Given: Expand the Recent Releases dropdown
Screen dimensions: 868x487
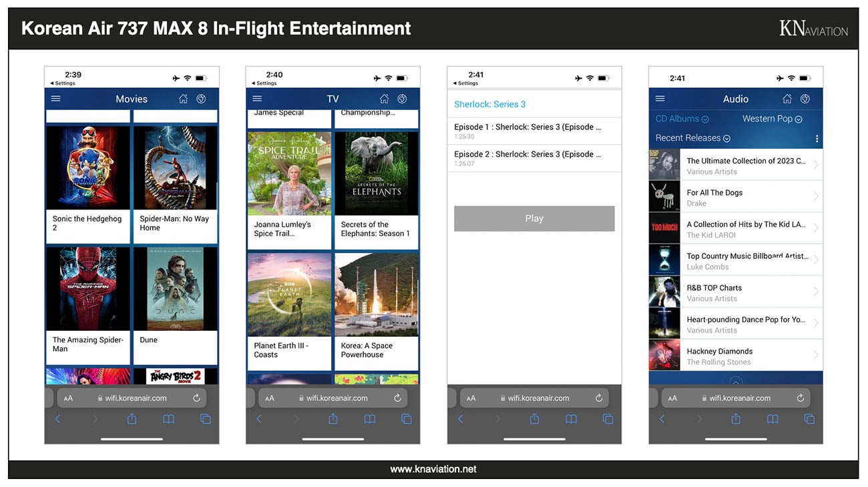Looking at the screenshot, I should coord(693,138).
